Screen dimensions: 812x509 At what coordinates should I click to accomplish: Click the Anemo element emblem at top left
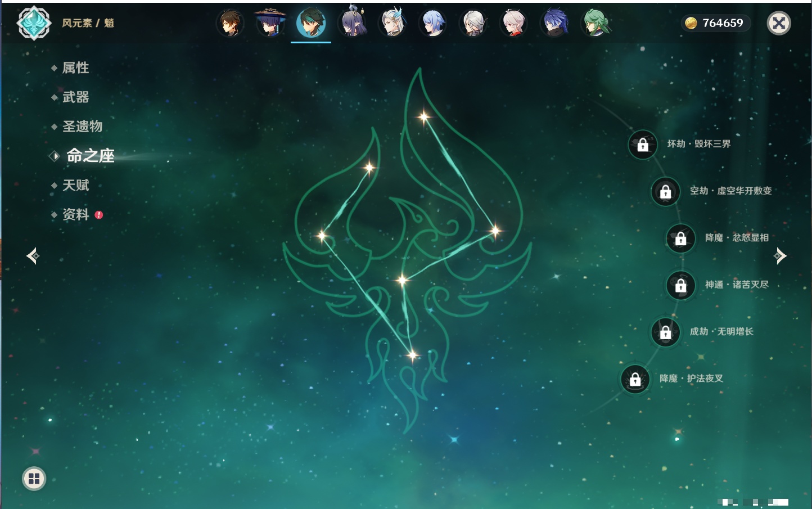pyautogui.click(x=34, y=23)
